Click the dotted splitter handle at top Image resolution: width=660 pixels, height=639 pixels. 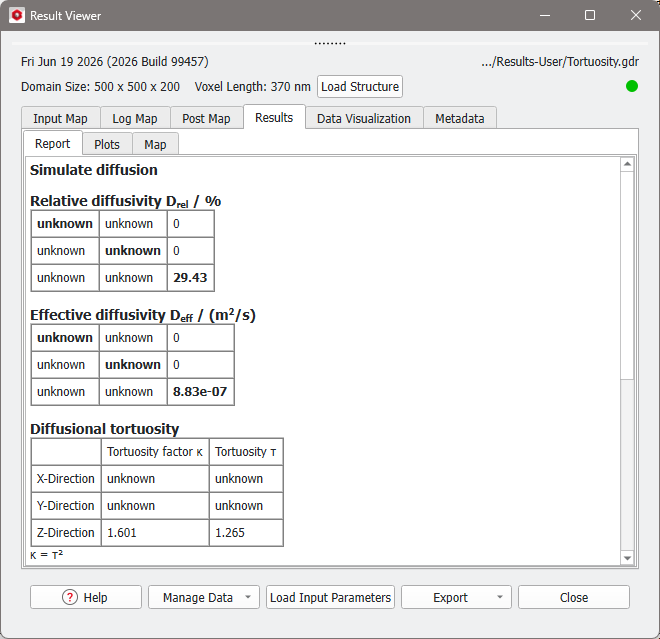330,43
